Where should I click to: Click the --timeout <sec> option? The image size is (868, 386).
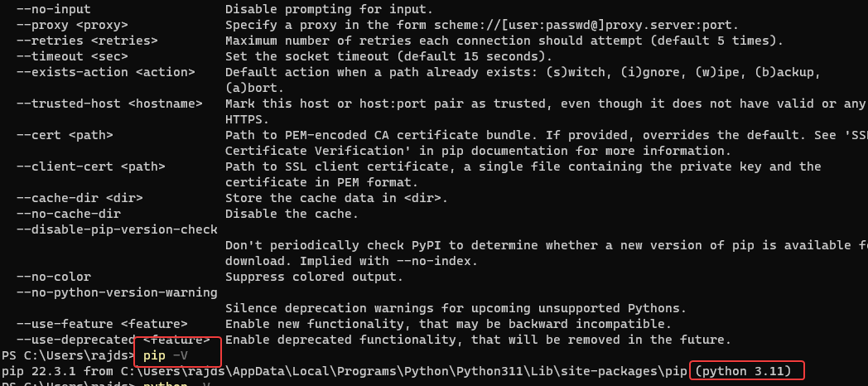click(71, 56)
